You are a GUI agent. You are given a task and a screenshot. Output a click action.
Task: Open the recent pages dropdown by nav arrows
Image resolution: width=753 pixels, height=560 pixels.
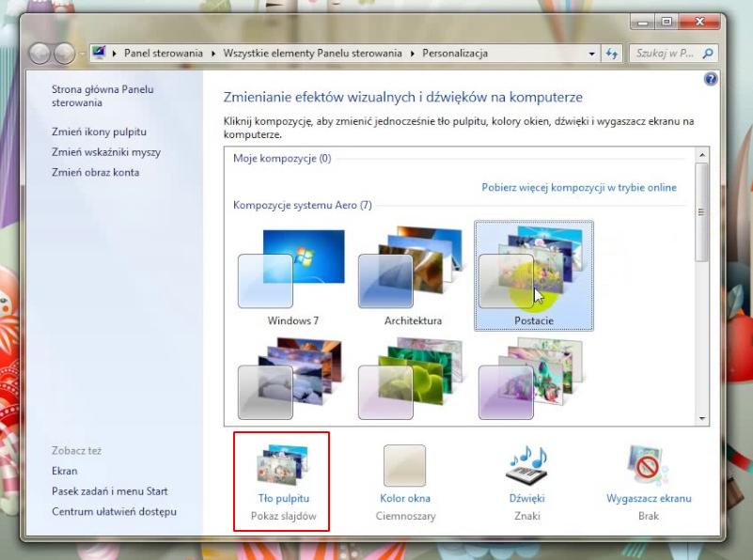(82, 54)
